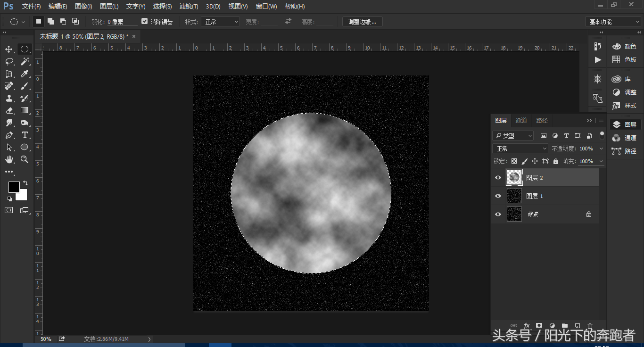Viewport: 644px width, 347px height.
Task: Open the 色板 swatches panel
Action: 624,59
